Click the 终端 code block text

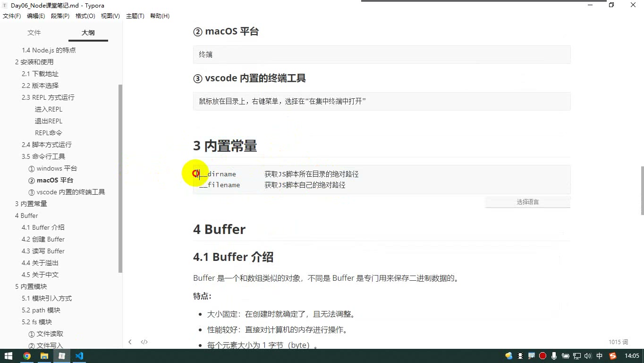pyautogui.click(x=206, y=55)
